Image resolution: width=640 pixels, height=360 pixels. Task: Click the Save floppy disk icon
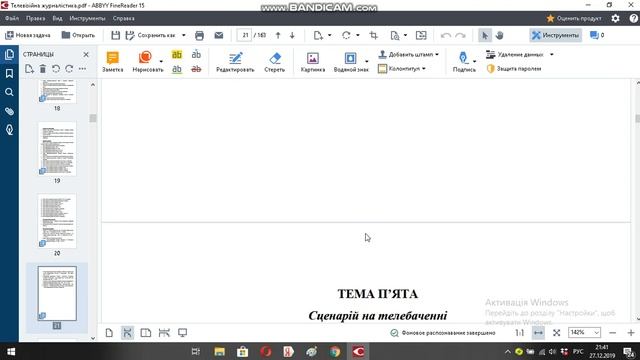116,35
